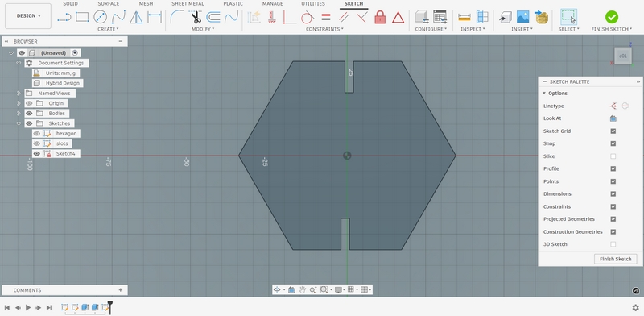Choose the Circle sketch tool
Image resolution: width=644 pixels, height=316 pixels.
100,17
